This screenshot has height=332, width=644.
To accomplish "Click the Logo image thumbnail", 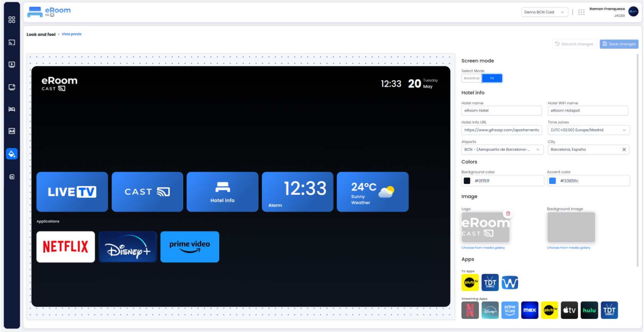I will coord(485,227).
